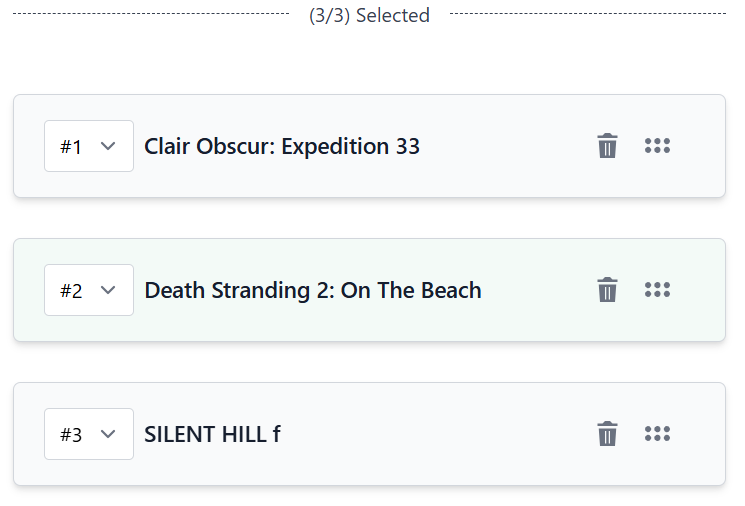745x506 pixels.
Task: Delete Clair Obscur: Expedition 33 with trash icon
Action: click(x=607, y=146)
